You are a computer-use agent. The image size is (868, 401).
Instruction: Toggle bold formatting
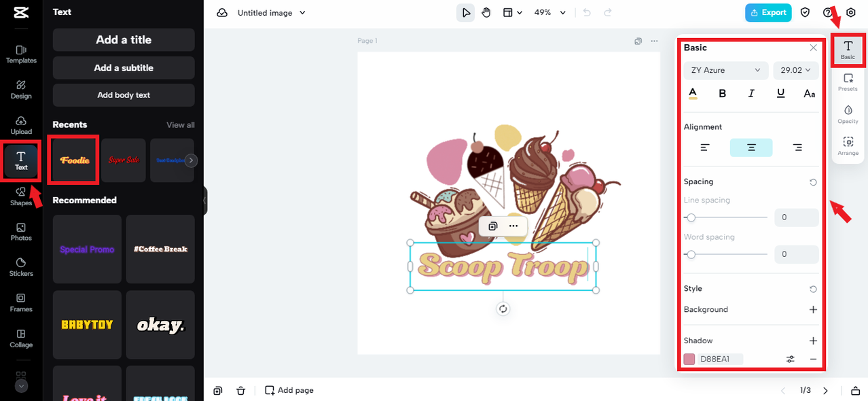(x=722, y=94)
